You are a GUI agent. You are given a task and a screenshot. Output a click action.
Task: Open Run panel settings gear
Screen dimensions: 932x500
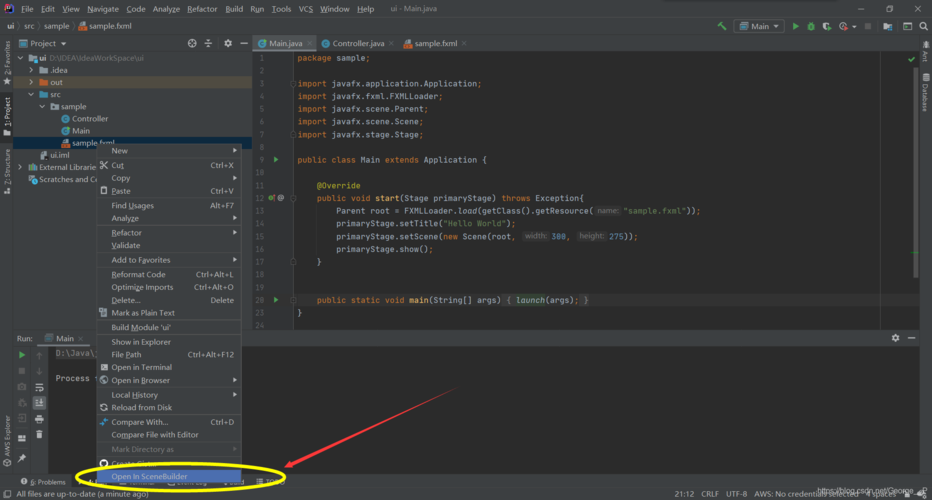point(895,338)
